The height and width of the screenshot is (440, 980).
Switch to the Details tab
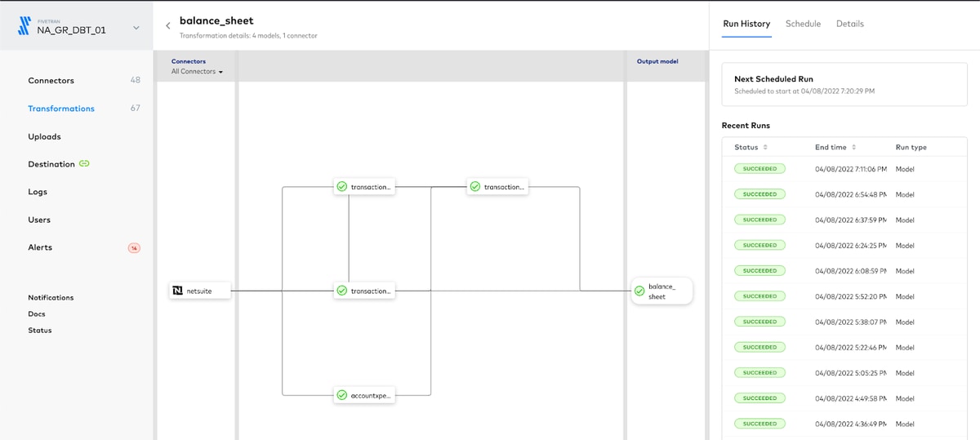(x=850, y=24)
